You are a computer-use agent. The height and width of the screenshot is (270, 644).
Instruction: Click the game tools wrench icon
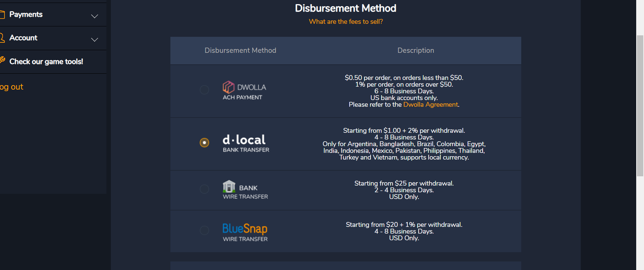coord(2,60)
